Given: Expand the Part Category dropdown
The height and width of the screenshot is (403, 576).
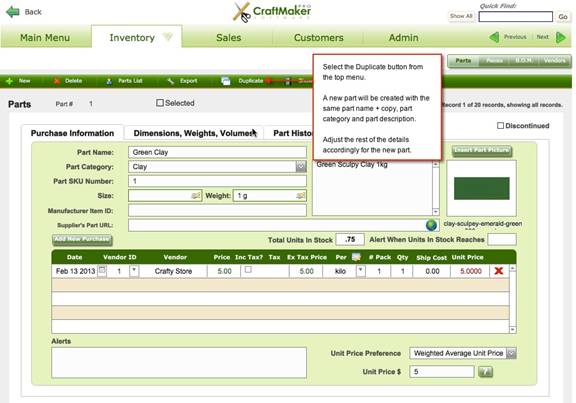Looking at the screenshot, I should (x=301, y=167).
